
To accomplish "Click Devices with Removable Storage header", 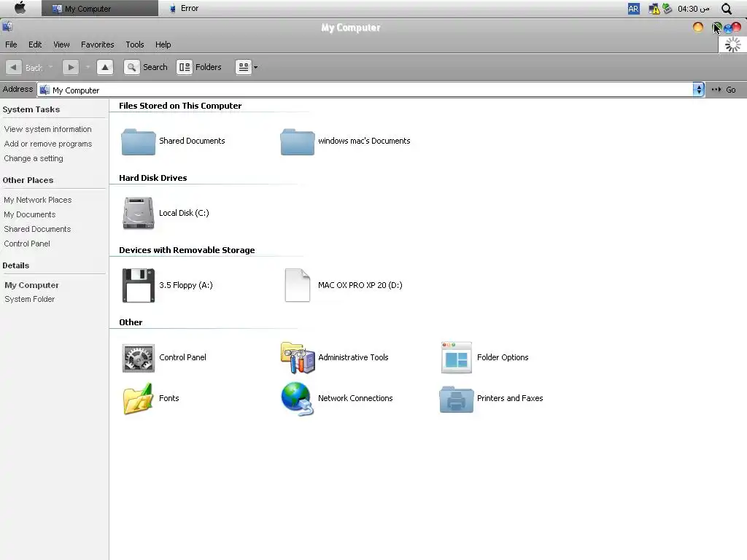I will [x=187, y=250].
